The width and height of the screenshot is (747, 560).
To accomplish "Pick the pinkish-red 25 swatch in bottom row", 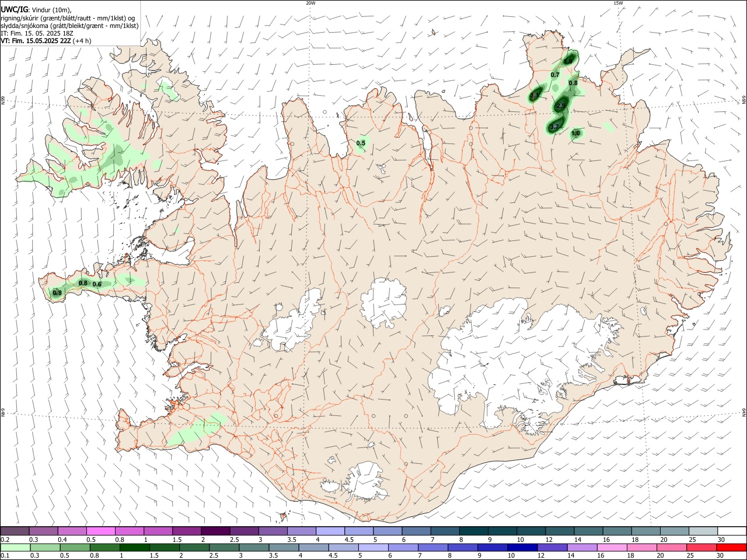I will pos(701,547).
